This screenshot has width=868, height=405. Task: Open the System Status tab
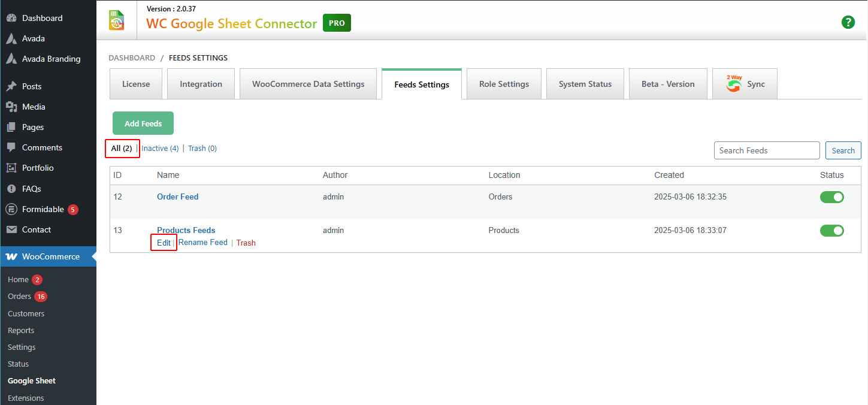585,84
